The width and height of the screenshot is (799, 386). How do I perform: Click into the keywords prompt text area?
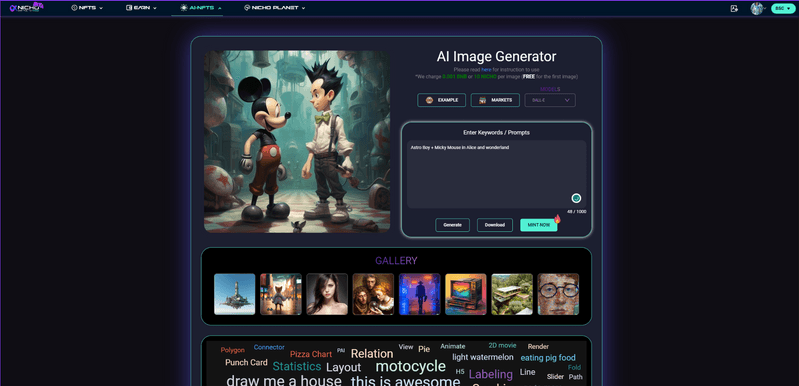coord(496,174)
